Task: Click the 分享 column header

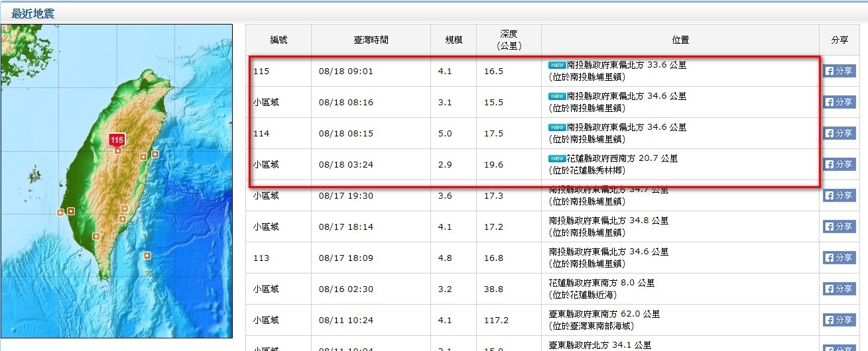Action: [x=839, y=40]
